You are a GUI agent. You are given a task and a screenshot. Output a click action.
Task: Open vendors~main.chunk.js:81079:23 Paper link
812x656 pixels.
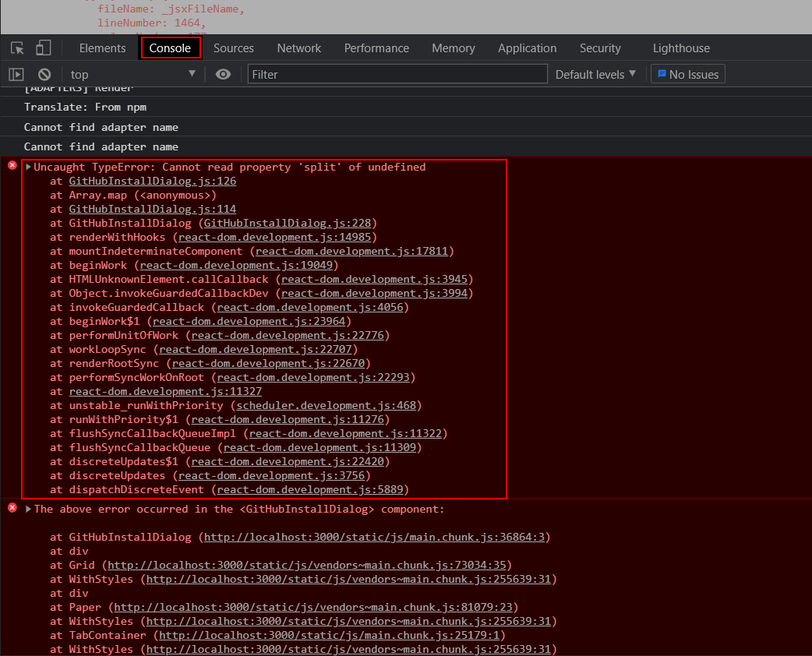pos(313,607)
